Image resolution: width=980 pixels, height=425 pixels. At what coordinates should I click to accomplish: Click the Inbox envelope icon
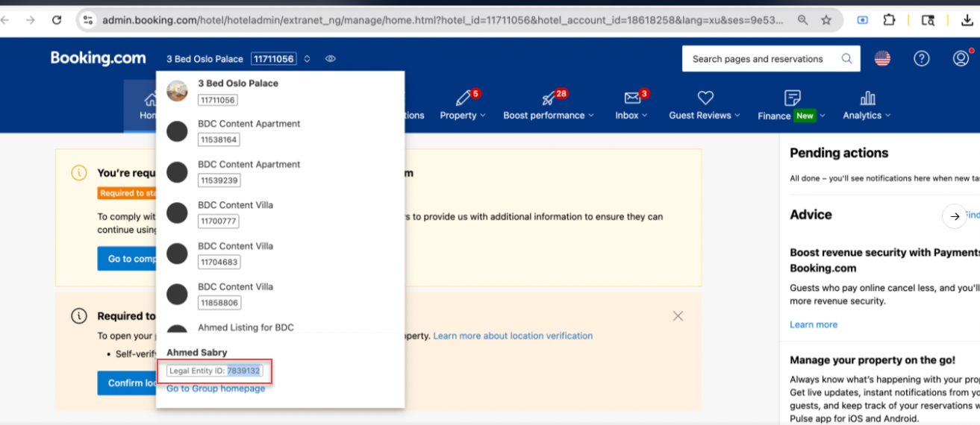[632, 98]
